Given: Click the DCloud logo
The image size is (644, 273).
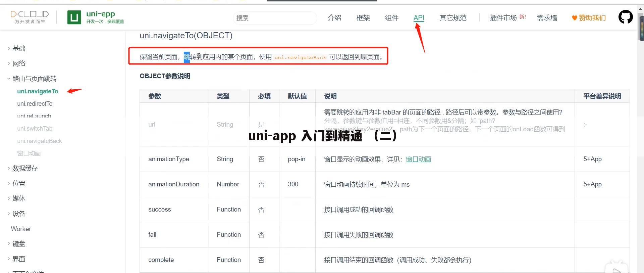Looking at the screenshot, I should coord(30,17).
